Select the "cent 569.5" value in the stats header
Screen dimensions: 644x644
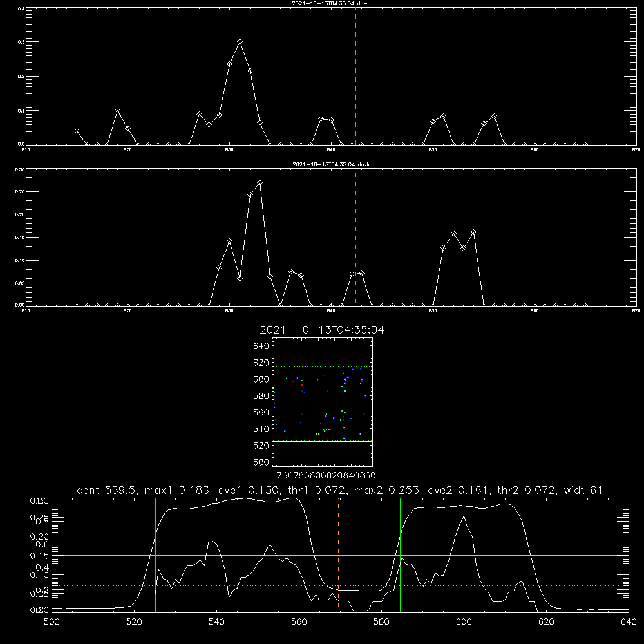point(107,490)
